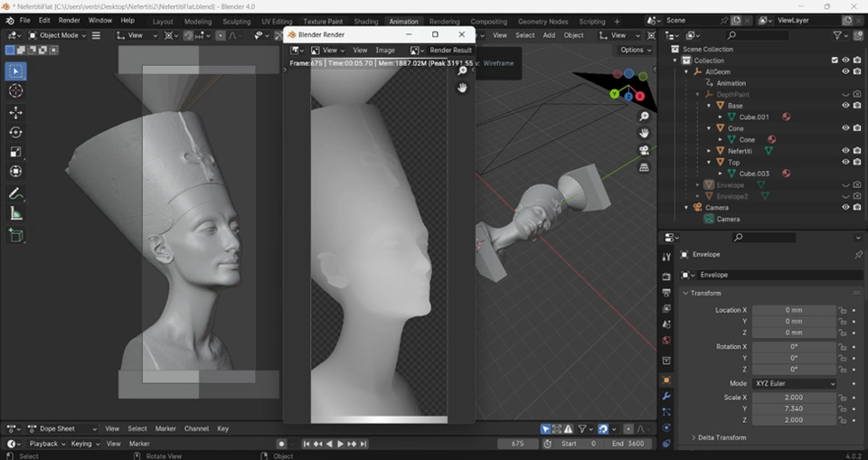
Task: Open the View Layer properties tab
Action: point(666,308)
